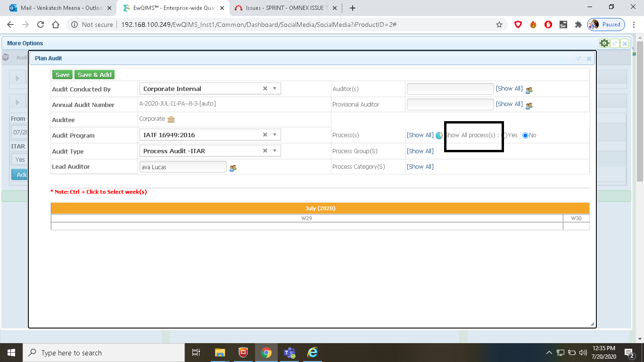Click the pie chart icon in Process(s) row
The image size is (644, 362).
pos(439,135)
